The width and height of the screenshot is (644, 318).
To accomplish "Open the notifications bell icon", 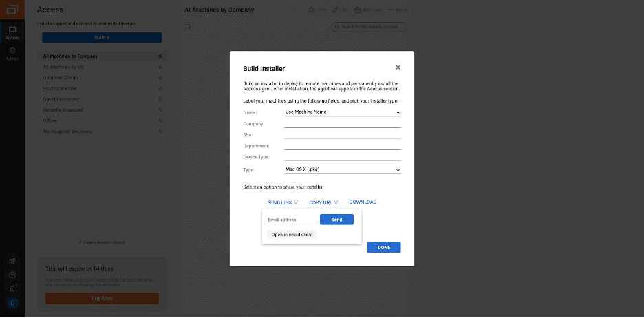I will (12, 288).
